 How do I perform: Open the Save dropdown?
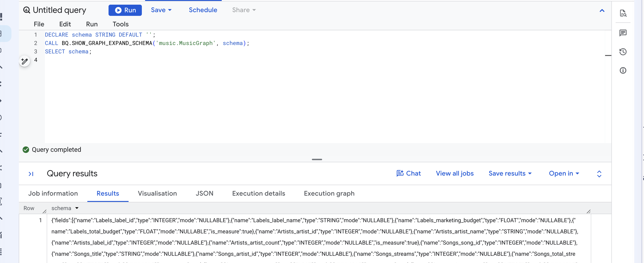tap(161, 10)
